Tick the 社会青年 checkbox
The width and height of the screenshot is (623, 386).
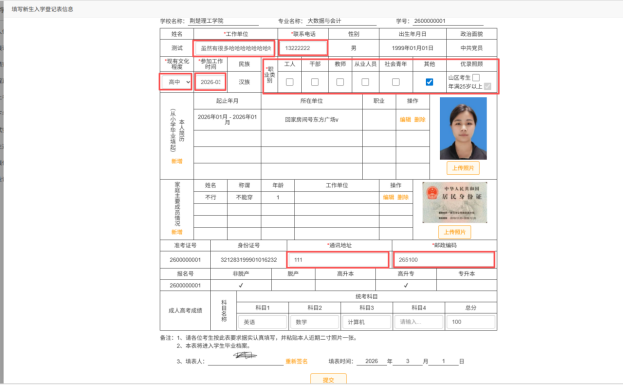click(x=396, y=82)
